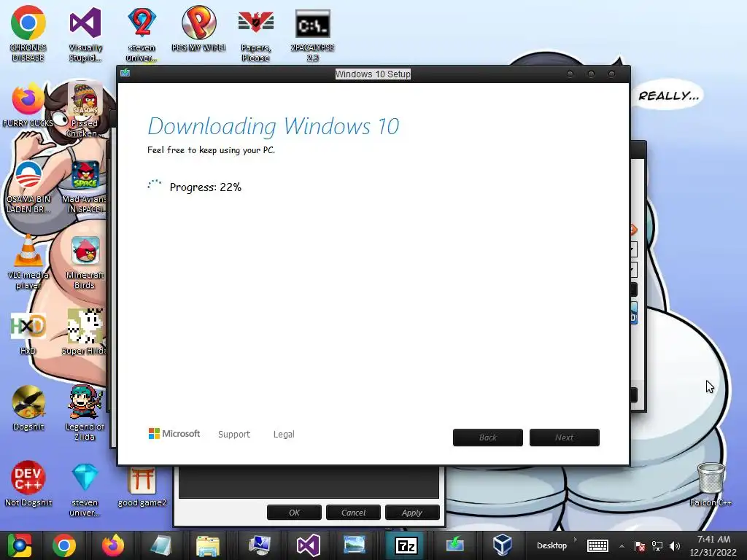Open the Dogshit desktop icon
This screenshot has height=560, width=747.
pos(28,408)
